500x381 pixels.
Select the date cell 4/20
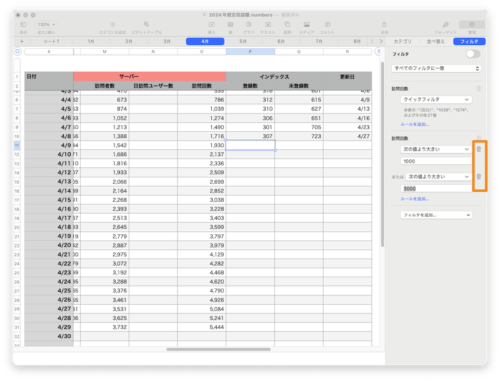49,245
